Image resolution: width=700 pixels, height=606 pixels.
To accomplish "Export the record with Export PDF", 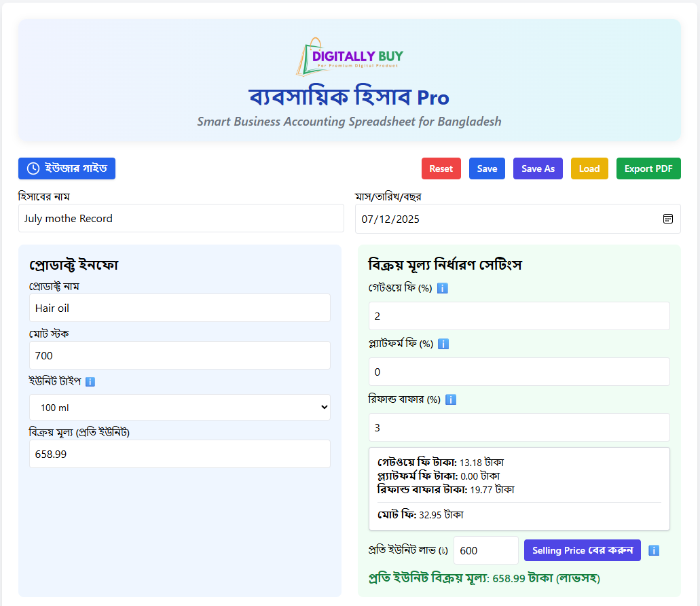I will pyautogui.click(x=648, y=168).
